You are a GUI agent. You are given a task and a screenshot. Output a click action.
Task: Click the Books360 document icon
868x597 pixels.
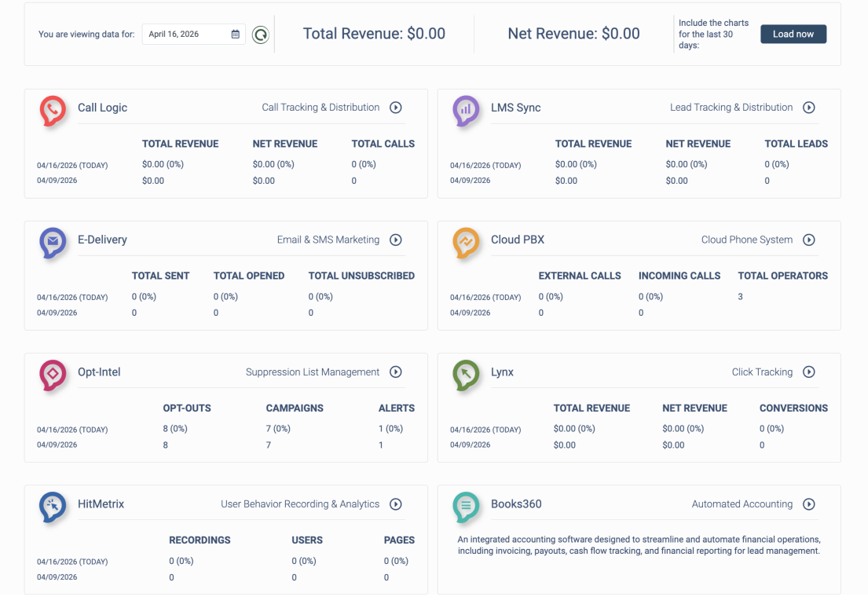tap(466, 507)
